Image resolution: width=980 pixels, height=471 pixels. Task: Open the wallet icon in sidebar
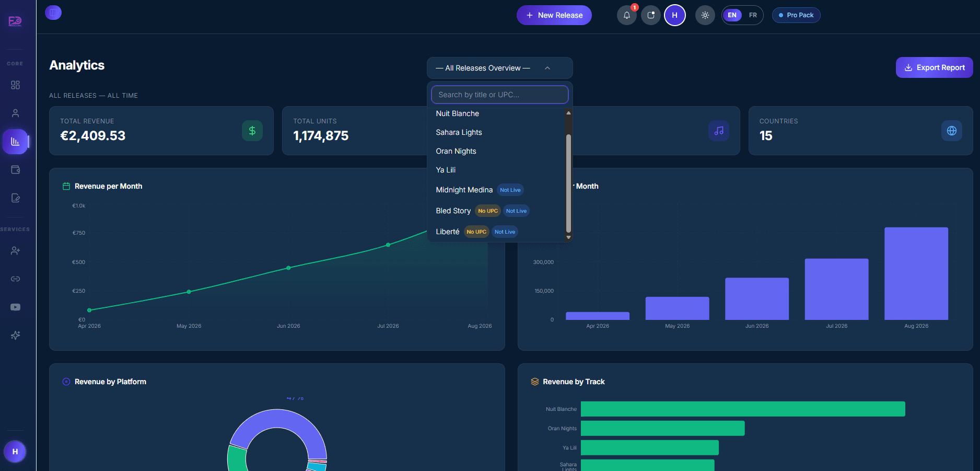click(15, 170)
